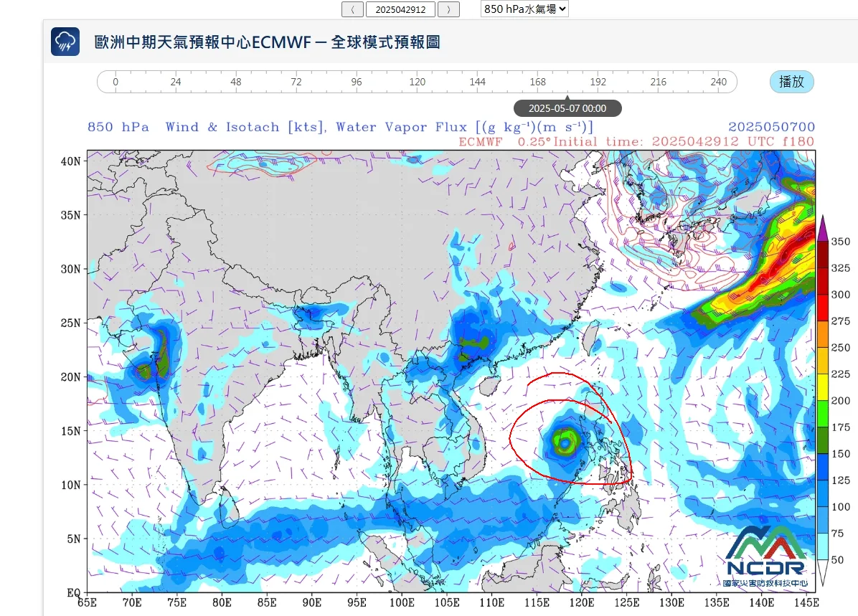Click the 20N latitude axis label
Viewport: 858px width, 616px height.
[x=70, y=376]
